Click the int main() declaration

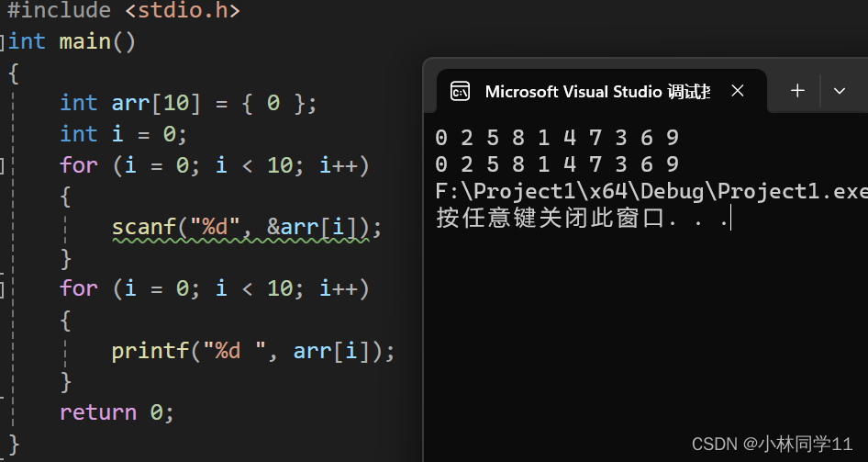[72, 42]
